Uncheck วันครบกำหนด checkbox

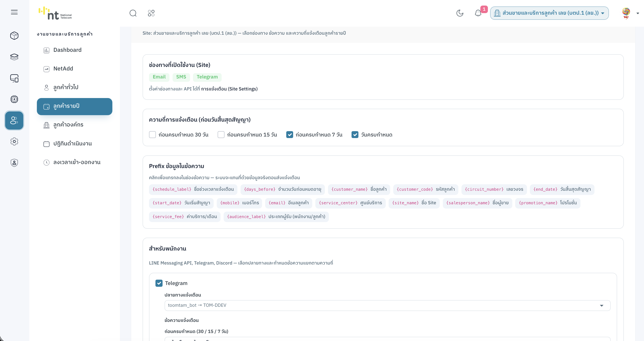coord(355,134)
